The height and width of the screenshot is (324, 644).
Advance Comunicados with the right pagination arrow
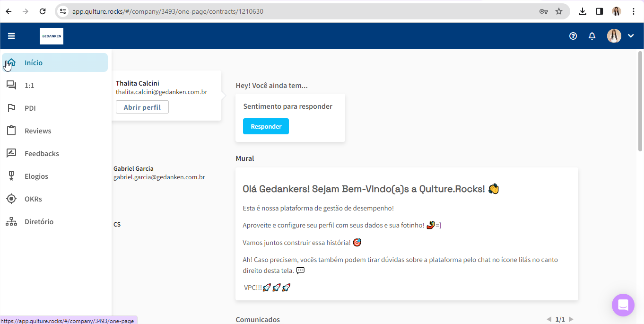pyautogui.click(x=571, y=319)
